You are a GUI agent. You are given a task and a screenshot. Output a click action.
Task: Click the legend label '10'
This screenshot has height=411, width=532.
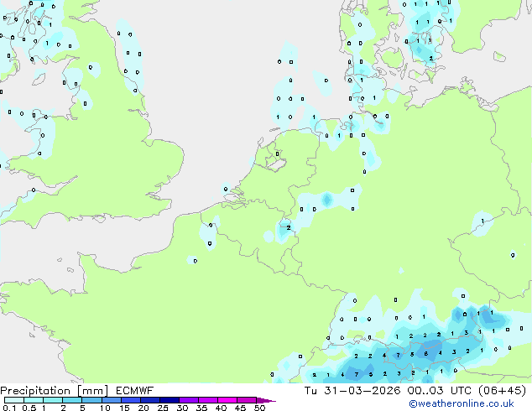(105, 408)
